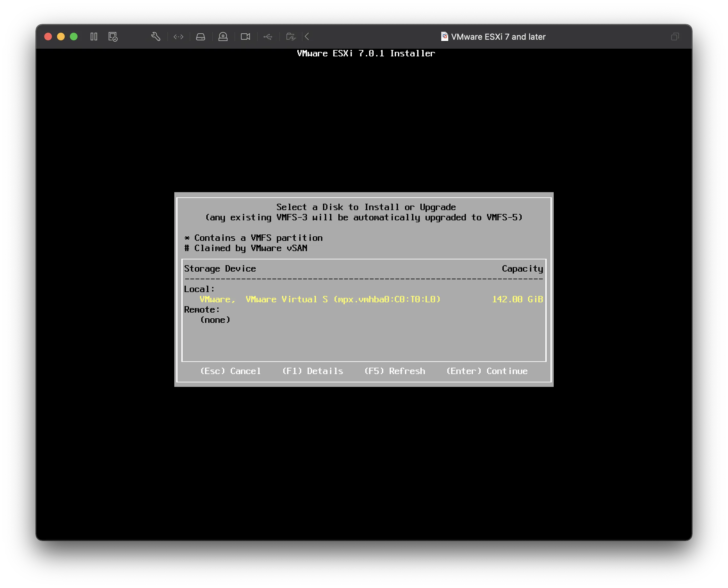
Task: Pause the virtual machine
Action: pyautogui.click(x=94, y=37)
